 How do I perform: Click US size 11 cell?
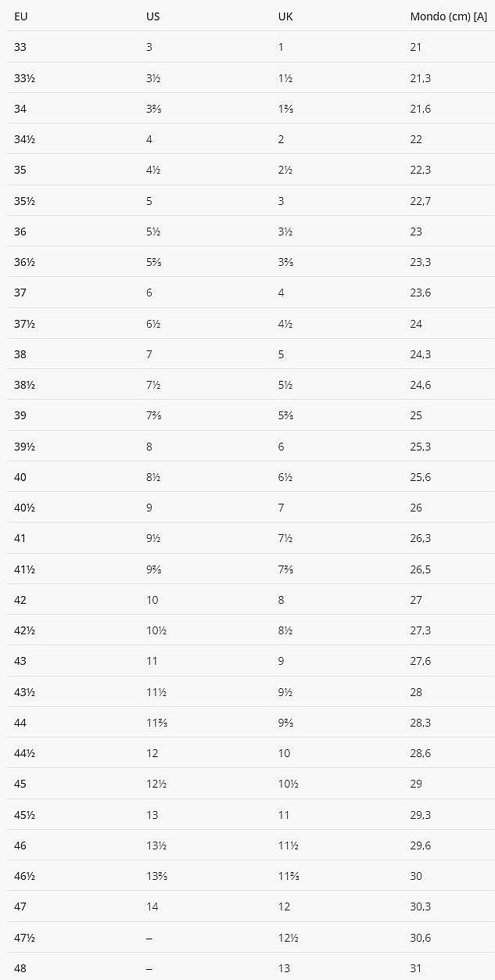pos(152,661)
